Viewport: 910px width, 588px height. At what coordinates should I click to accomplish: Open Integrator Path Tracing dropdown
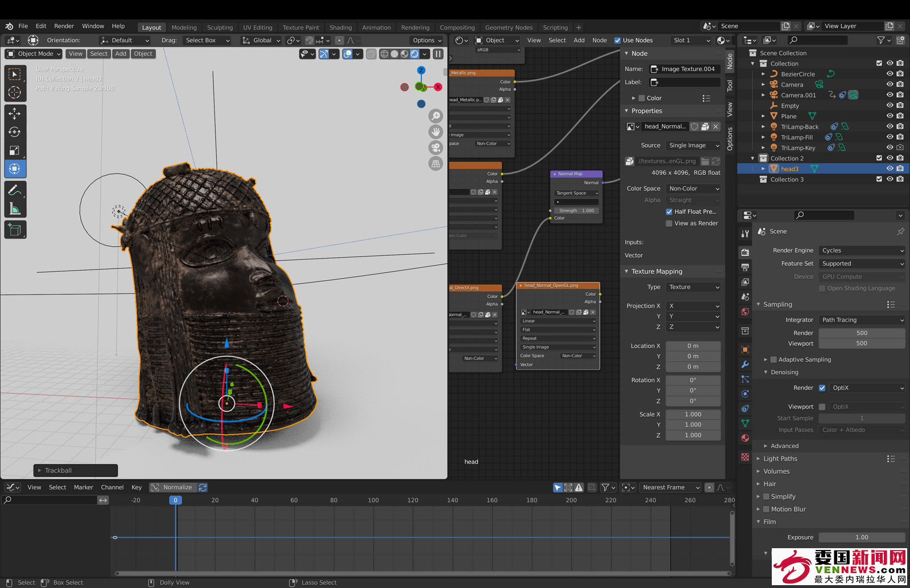[862, 320]
